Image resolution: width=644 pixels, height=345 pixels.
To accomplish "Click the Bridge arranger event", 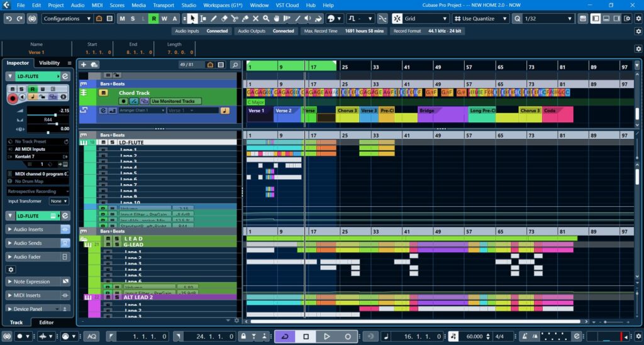I will coord(443,114).
